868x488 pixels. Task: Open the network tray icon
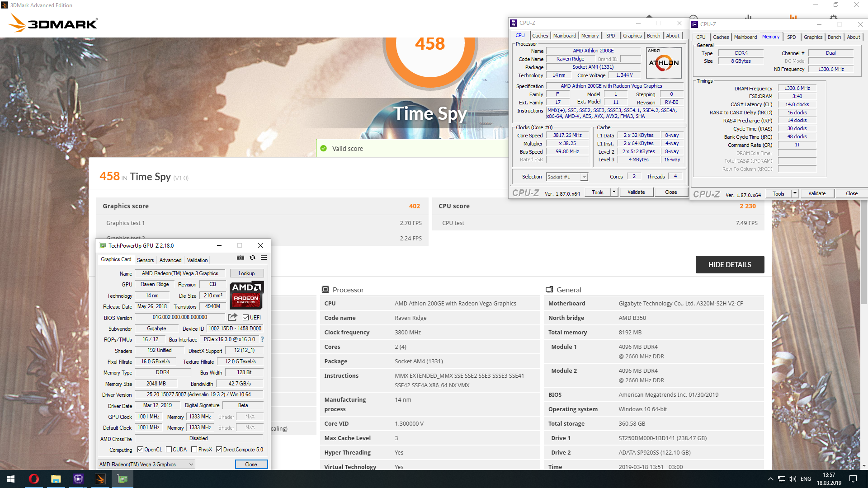782,479
